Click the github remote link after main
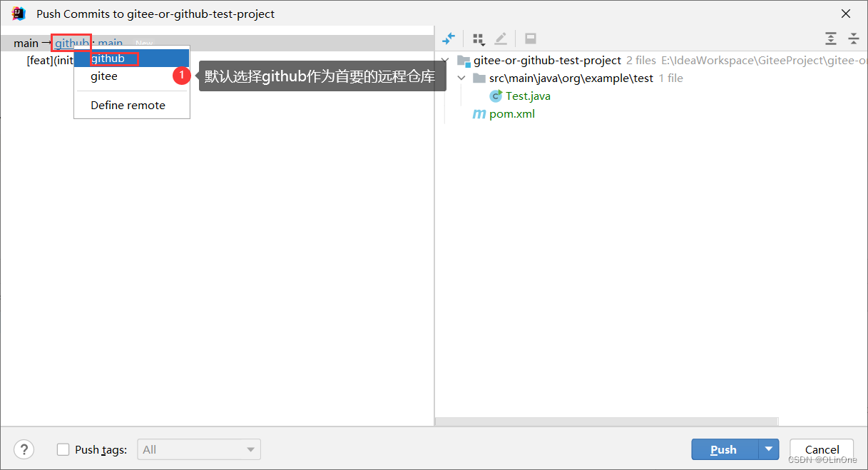The width and height of the screenshot is (868, 470). tap(71, 44)
